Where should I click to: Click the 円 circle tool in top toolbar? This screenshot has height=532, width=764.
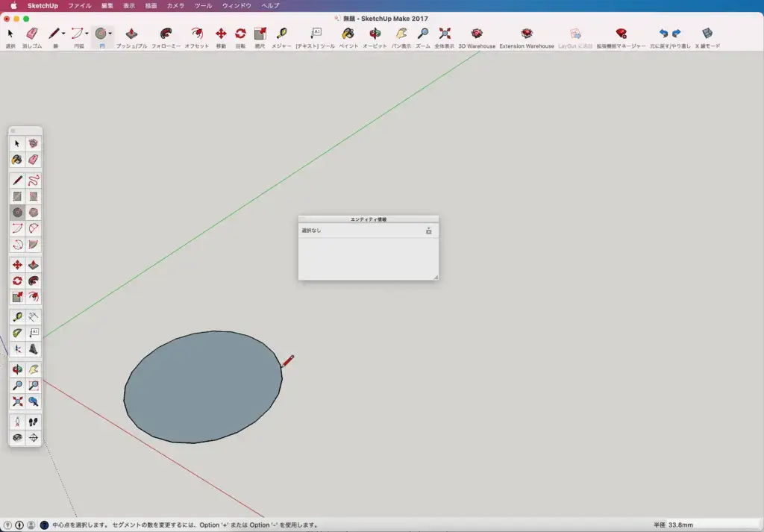coord(101,34)
